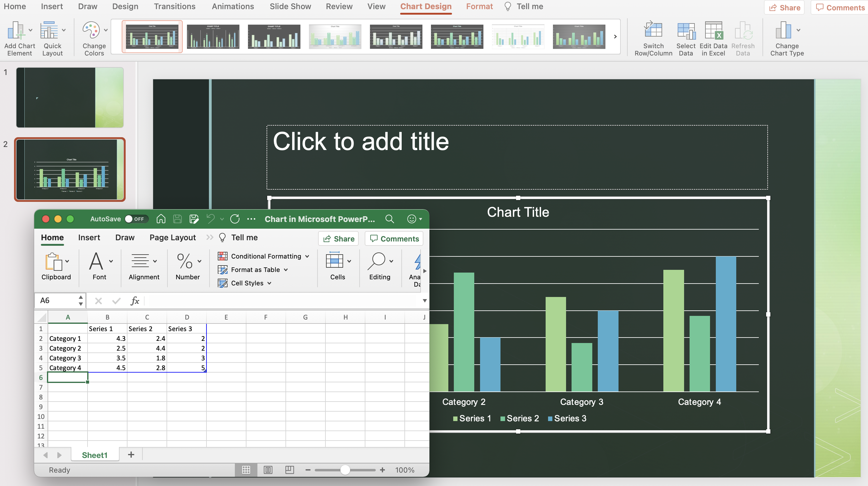Switch to Excel Insert tab

click(x=89, y=238)
